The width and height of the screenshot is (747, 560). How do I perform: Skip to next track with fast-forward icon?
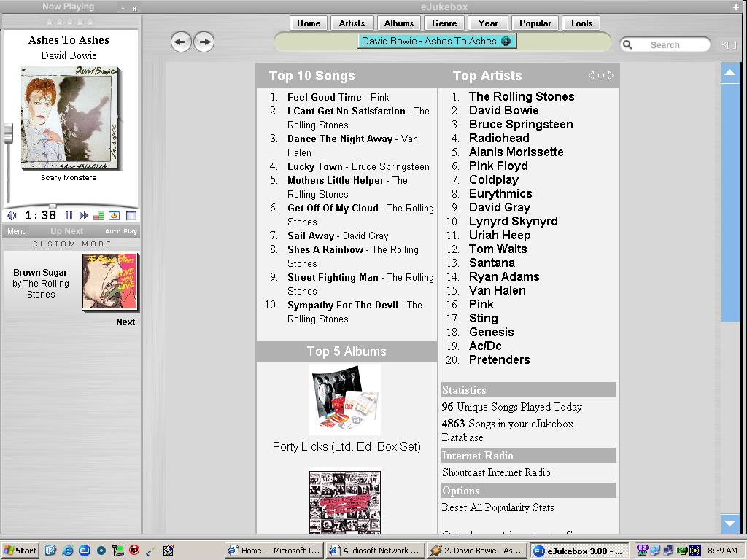(x=83, y=215)
